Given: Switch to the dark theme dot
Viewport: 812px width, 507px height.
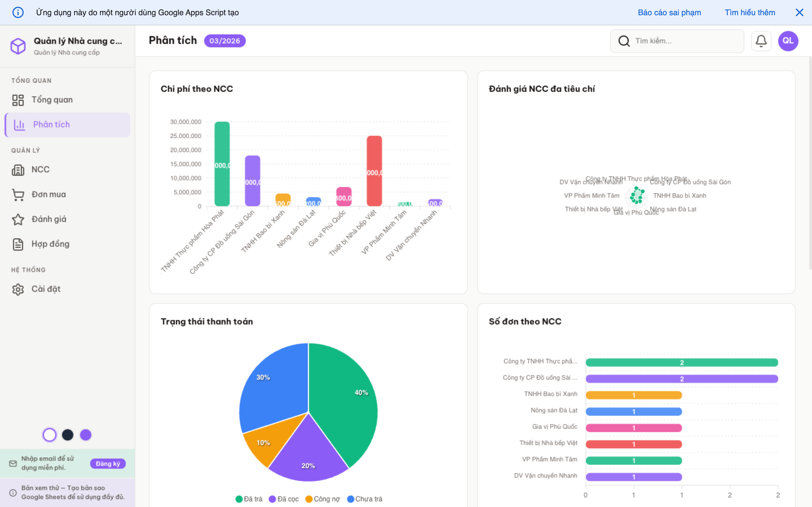Looking at the screenshot, I should click(x=68, y=435).
